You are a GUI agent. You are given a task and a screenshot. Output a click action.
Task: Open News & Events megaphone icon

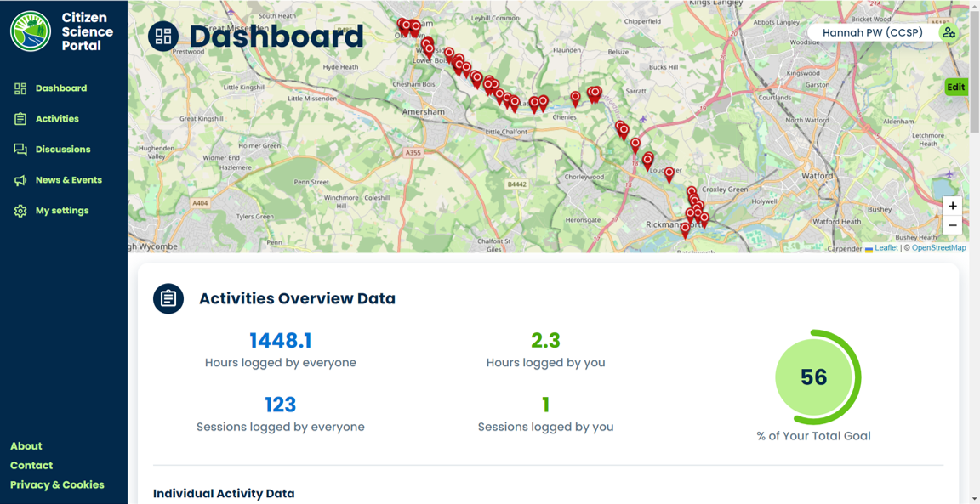(x=19, y=179)
